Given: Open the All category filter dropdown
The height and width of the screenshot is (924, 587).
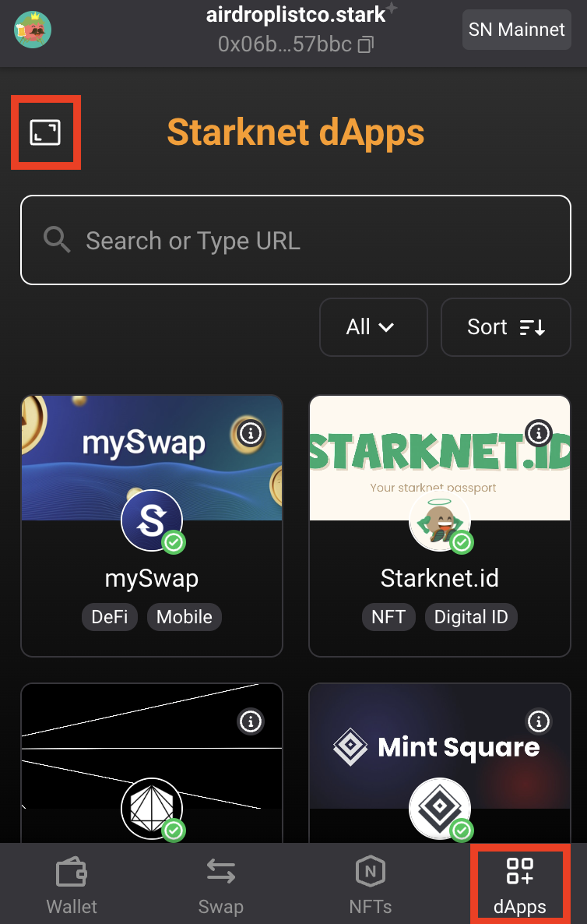Looking at the screenshot, I should (x=373, y=326).
